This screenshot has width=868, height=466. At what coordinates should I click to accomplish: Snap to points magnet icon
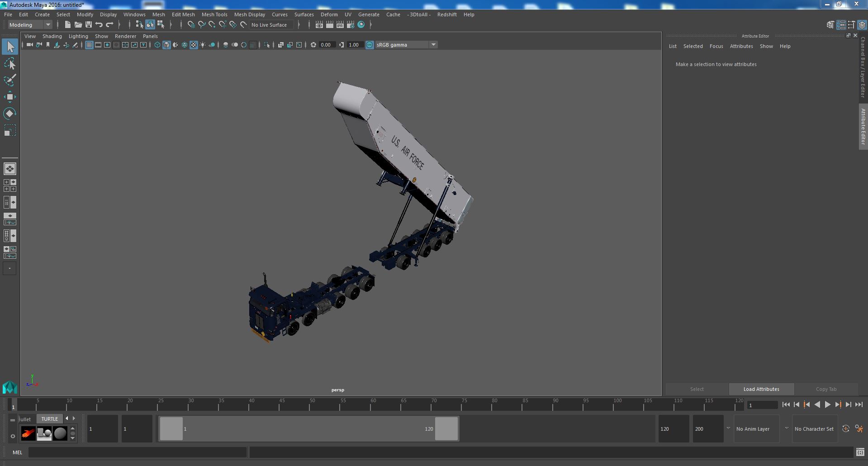212,25
